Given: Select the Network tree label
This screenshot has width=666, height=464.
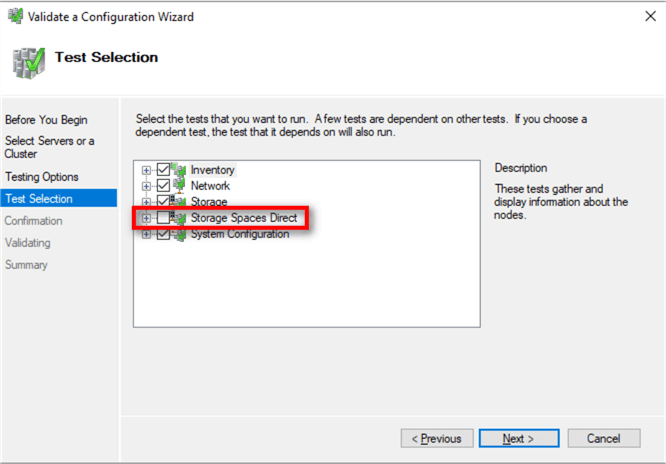Looking at the screenshot, I should tap(210, 186).
